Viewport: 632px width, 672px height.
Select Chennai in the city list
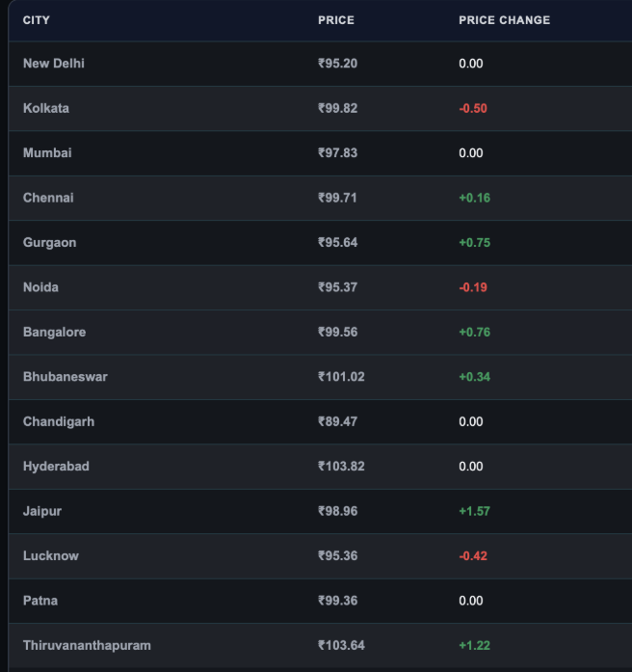48,198
